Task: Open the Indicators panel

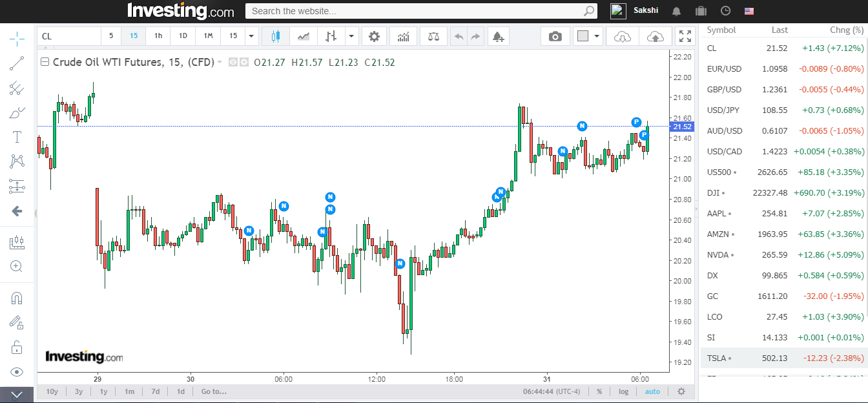Action: [403, 36]
